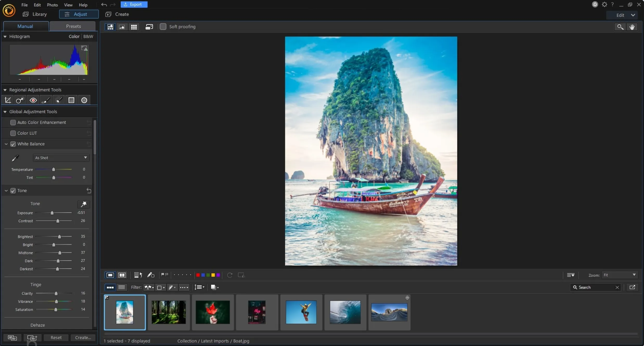
Task: Click the Overlay View tool
Action: (x=149, y=26)
